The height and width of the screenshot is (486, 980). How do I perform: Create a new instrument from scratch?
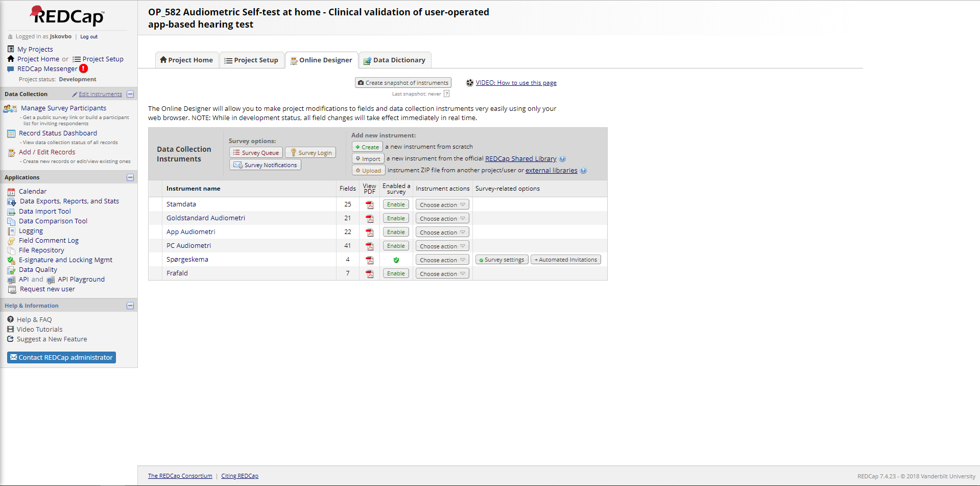point(367,147)
